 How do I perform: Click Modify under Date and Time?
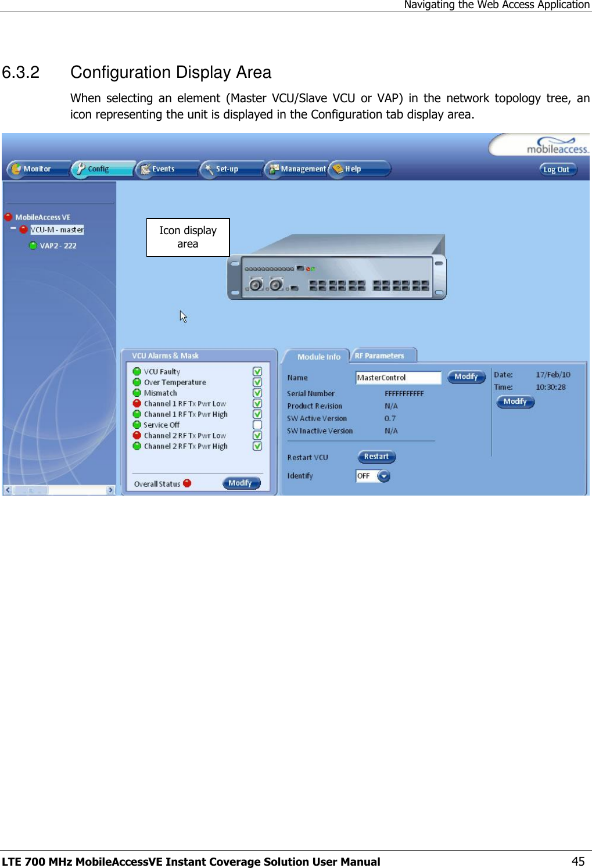[x=515, y=401]
